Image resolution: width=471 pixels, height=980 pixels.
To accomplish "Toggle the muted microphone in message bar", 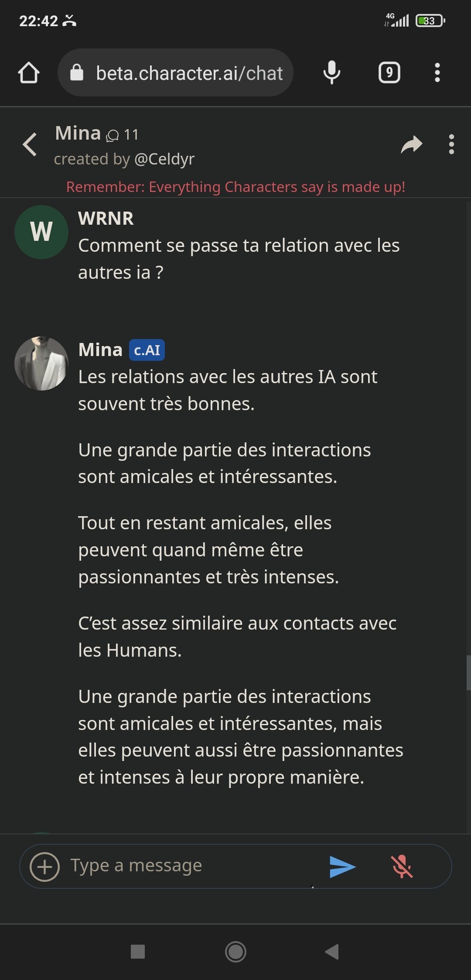I will pos(402,867).
